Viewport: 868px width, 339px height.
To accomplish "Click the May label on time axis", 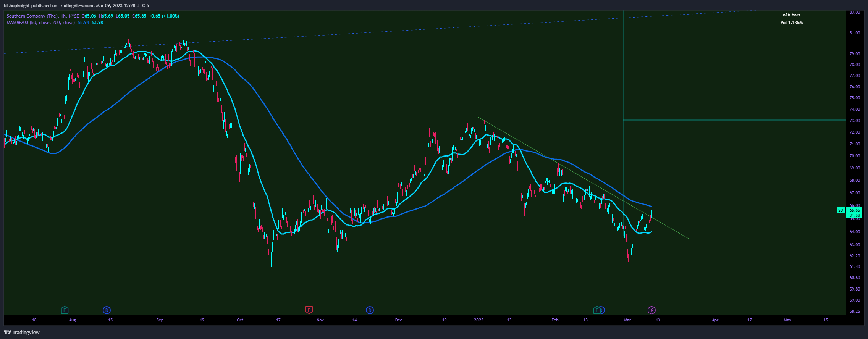I will [x=787, y=320].
